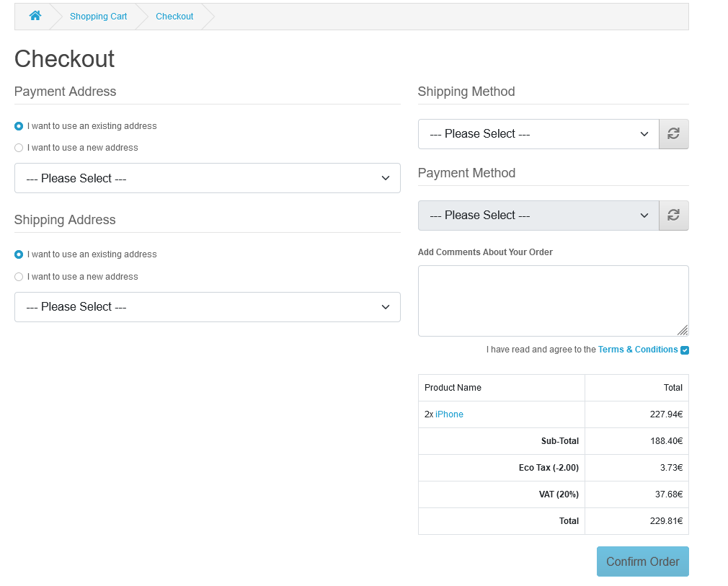Select existing address for Payment Address
Image resolution: width=728 pixels, height=586 pixels.
pos(18,125)
